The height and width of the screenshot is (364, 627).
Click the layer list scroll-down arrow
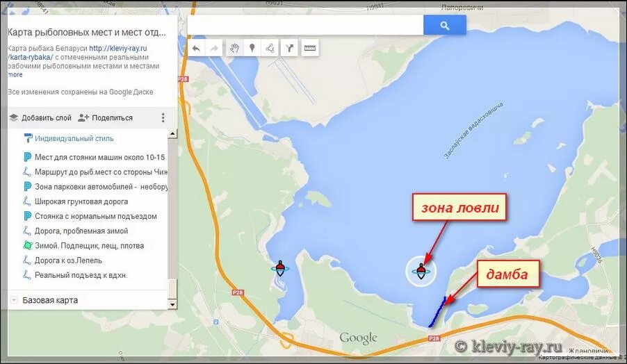(x=172, y=304)
